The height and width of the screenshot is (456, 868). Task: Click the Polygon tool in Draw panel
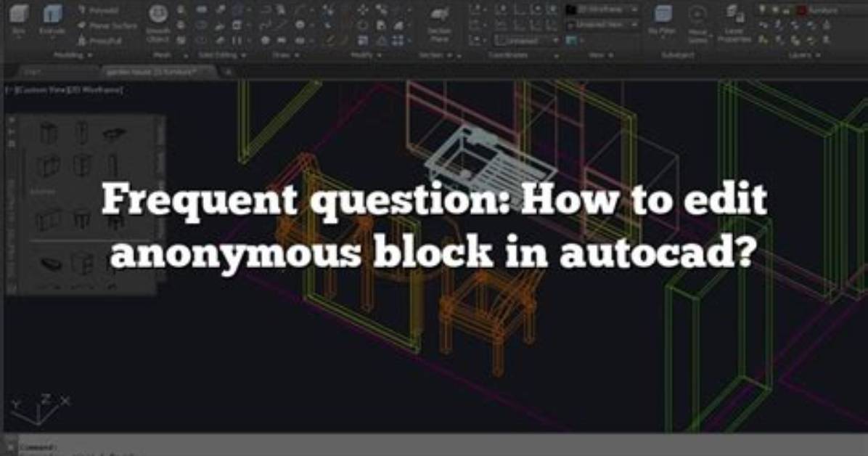265,41
